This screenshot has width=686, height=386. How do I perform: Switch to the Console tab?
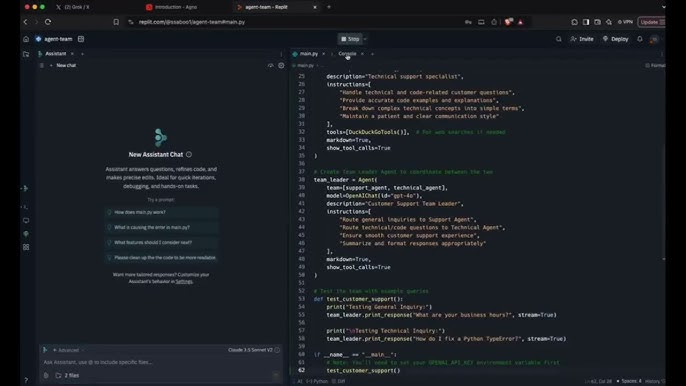[347, 54]
